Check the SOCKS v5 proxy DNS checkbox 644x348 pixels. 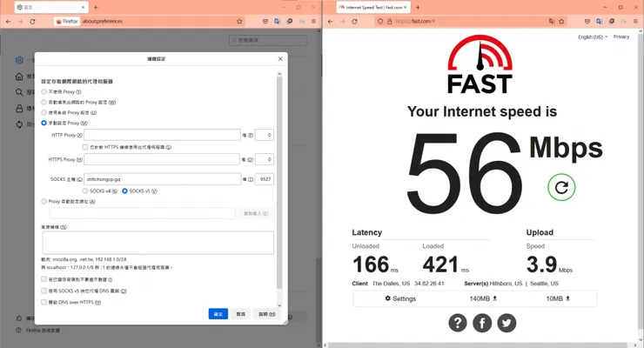44,291
